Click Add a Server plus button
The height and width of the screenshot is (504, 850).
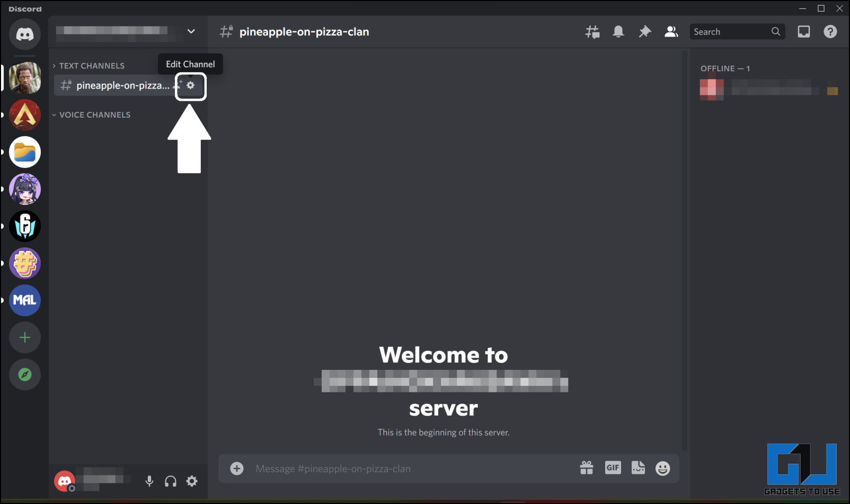pyautogui.click(x=25, y=338)
